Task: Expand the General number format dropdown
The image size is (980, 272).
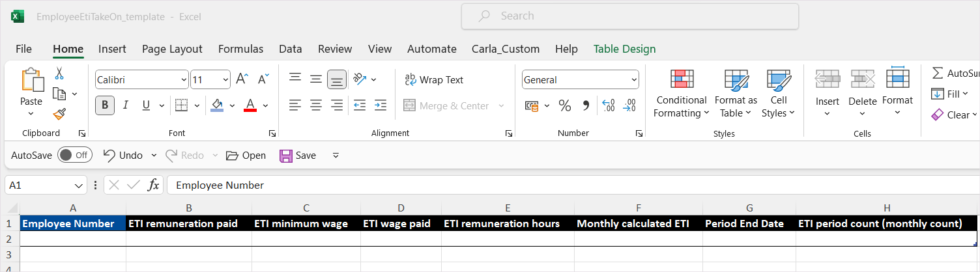Action: [x=633, y=80]
